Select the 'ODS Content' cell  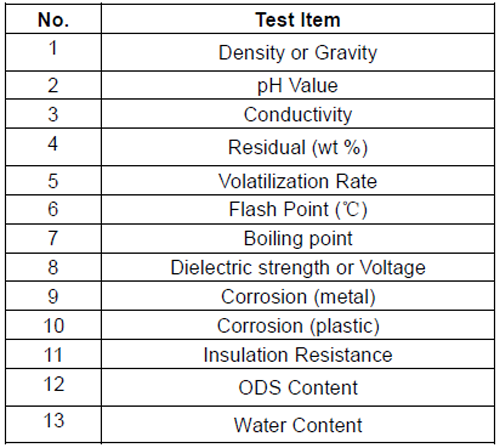298,387
